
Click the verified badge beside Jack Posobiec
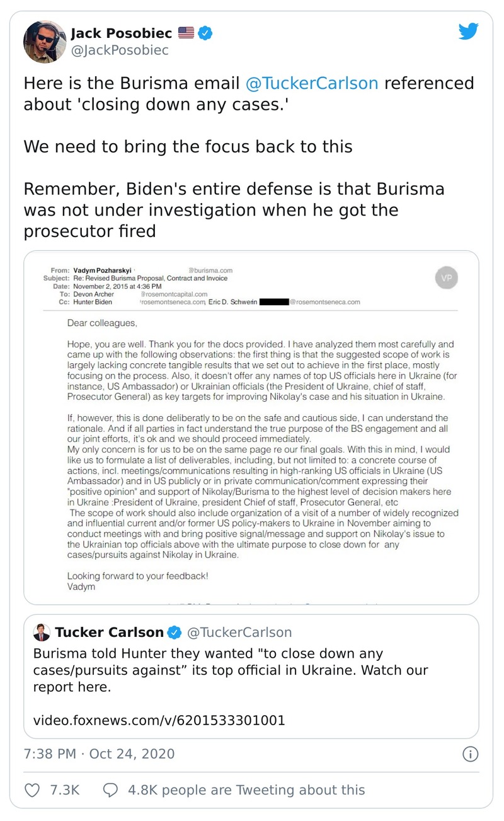[x=205, y=33]
